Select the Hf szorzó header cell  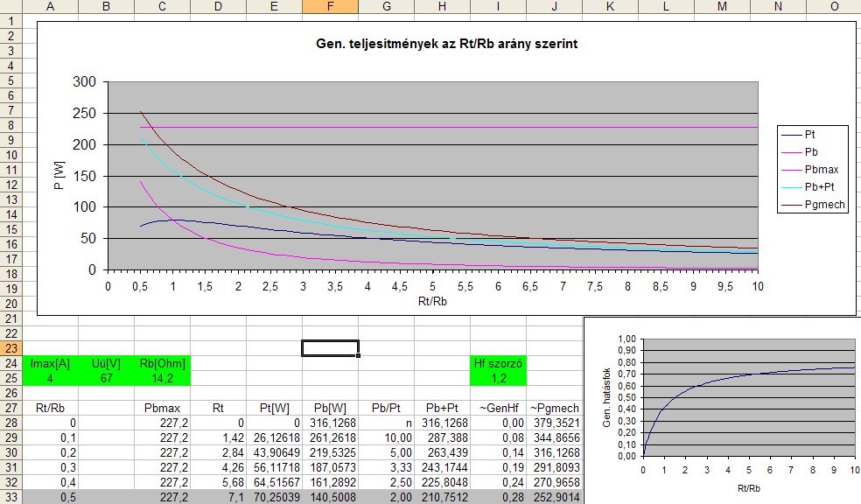(x=498, y=363)
